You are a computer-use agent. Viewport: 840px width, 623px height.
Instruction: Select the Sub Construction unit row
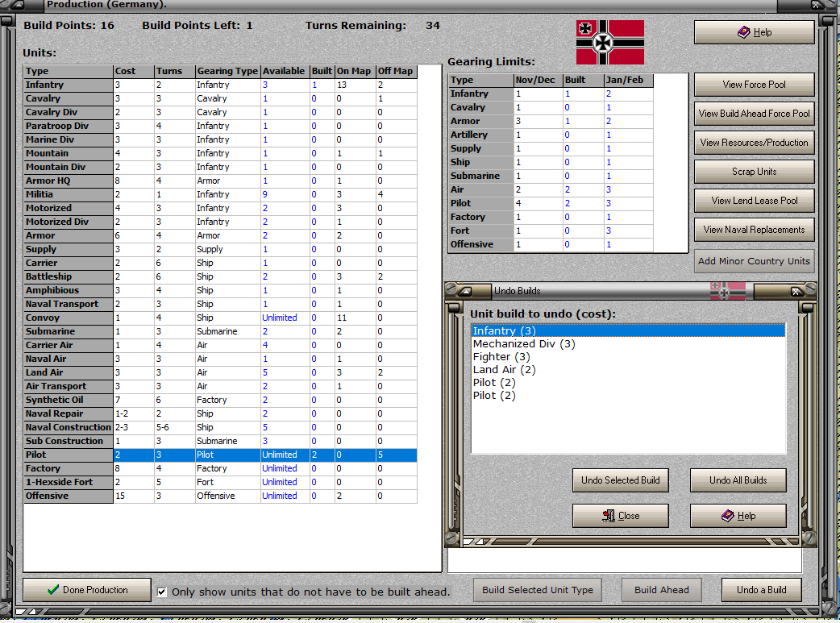(x=220, y=441)
